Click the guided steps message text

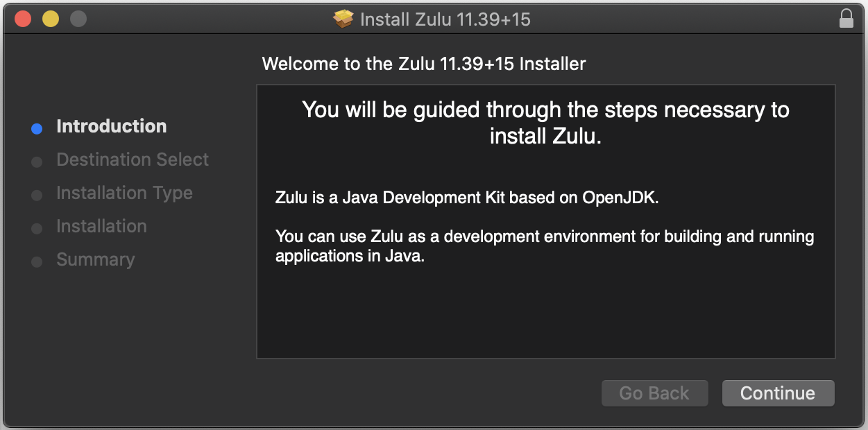tap(544, 123)
